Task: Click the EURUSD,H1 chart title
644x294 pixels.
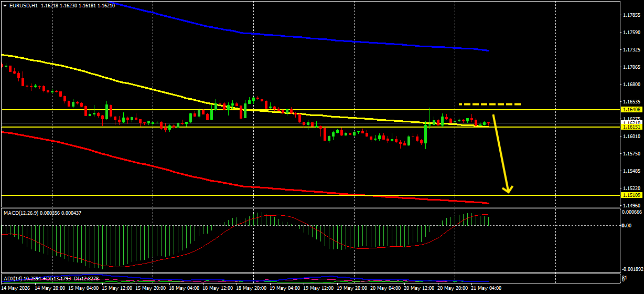Action: [x=23, y=5]
